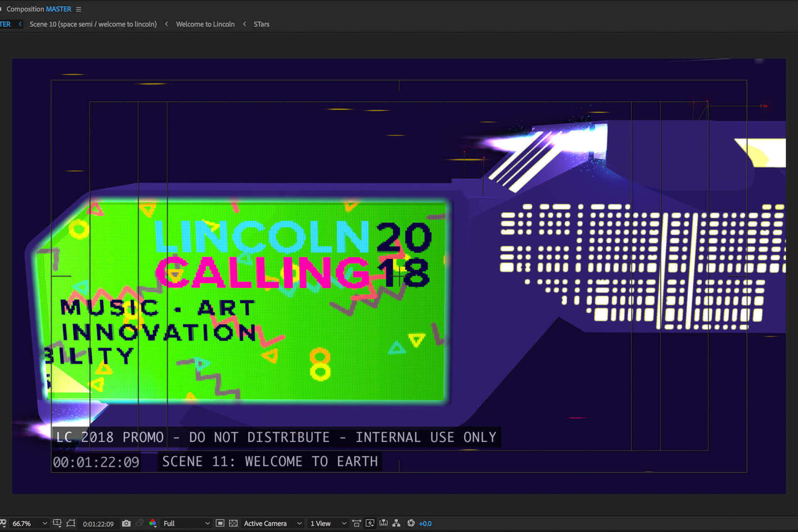Open the Welcome to Lincoln composition breadcrumb
This screenshot has height=532, width=798.
[x=205, y=24]
